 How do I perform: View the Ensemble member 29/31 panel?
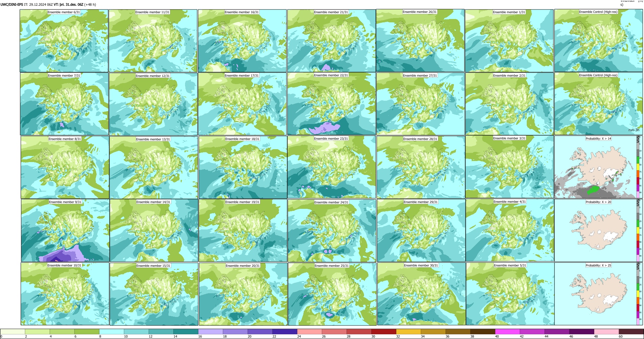coord(421,230)
